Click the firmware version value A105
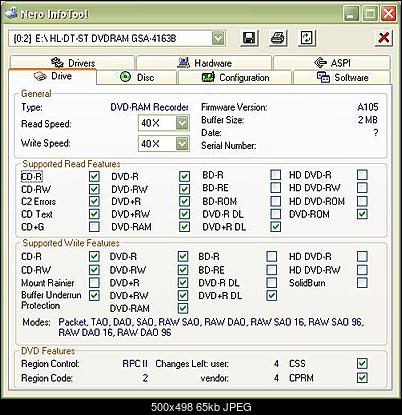 [368, 107]
